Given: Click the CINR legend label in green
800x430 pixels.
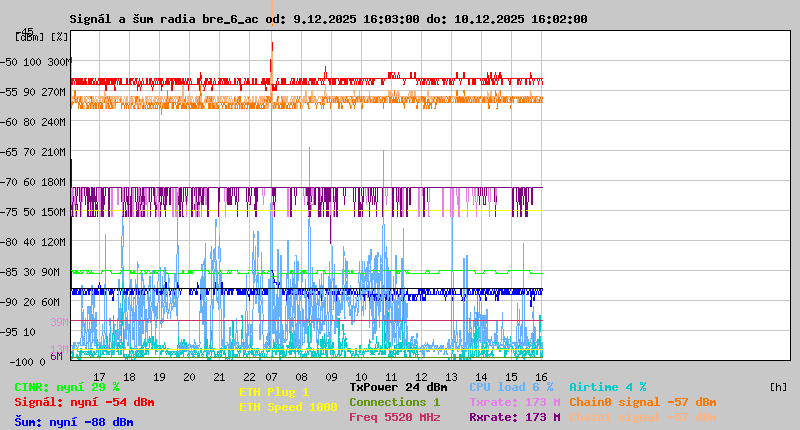Looking at the screenshot, I should click(67, 387).
